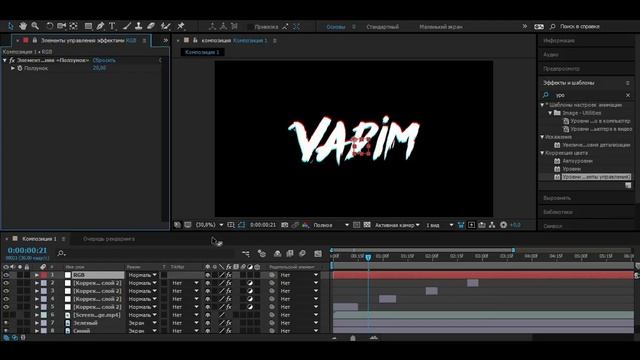The image size is (640, 360).
Task: Toggle adjustment layer switch on layer 2
Action: [250, 283]
